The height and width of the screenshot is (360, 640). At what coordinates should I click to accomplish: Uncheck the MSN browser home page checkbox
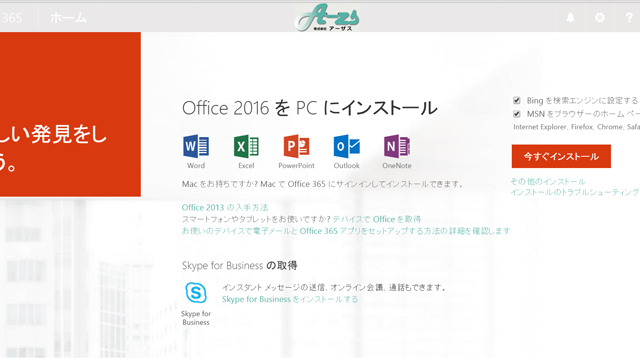click(x=517, y=114)
